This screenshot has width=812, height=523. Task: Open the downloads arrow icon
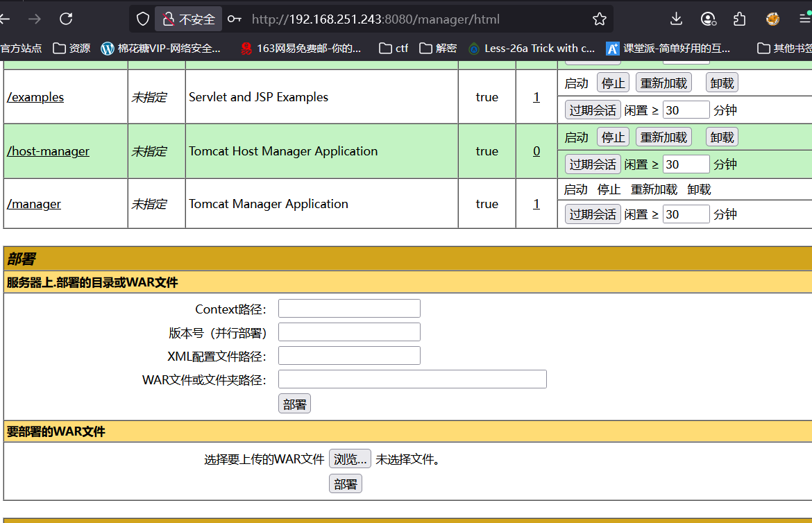click(676, 19)
